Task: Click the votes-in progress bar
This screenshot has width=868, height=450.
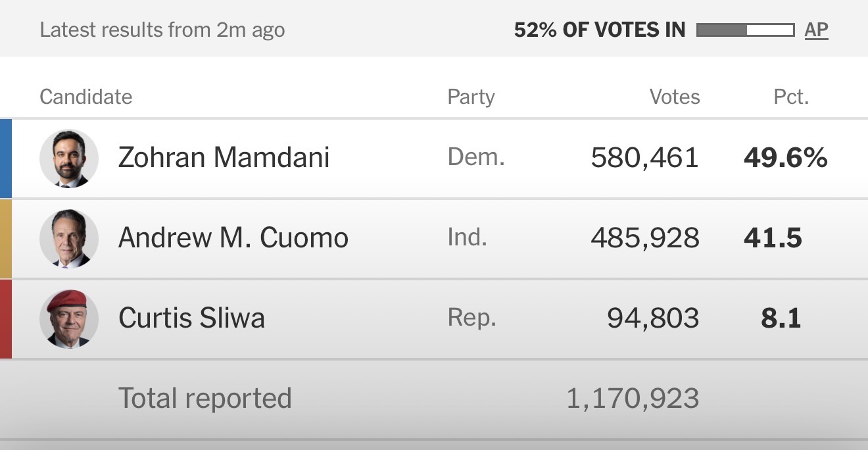Action: pos(744,30)
